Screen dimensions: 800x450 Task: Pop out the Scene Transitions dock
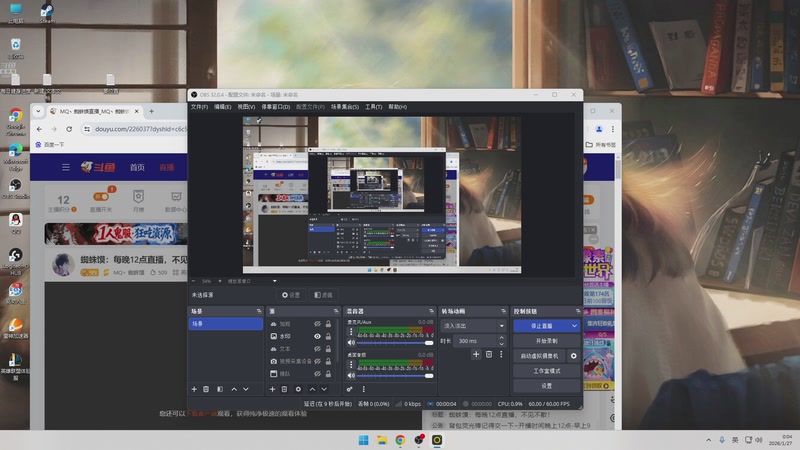pos(504,311)
